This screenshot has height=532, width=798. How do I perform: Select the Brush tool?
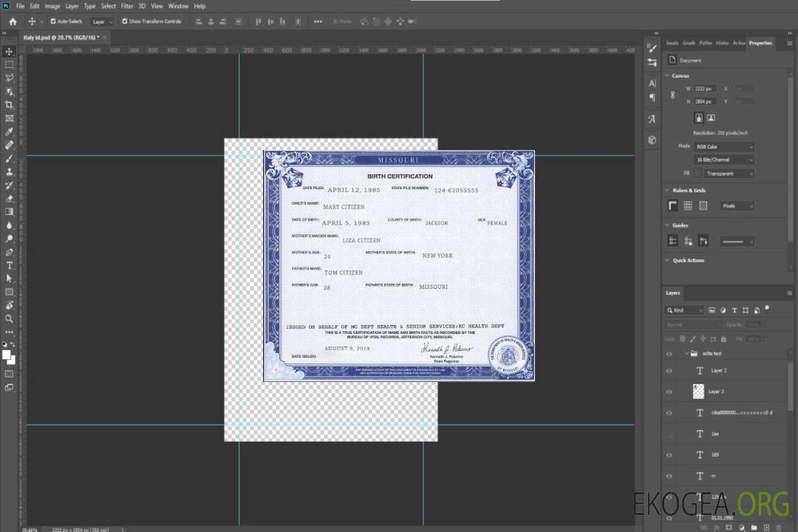coord(9,158)
